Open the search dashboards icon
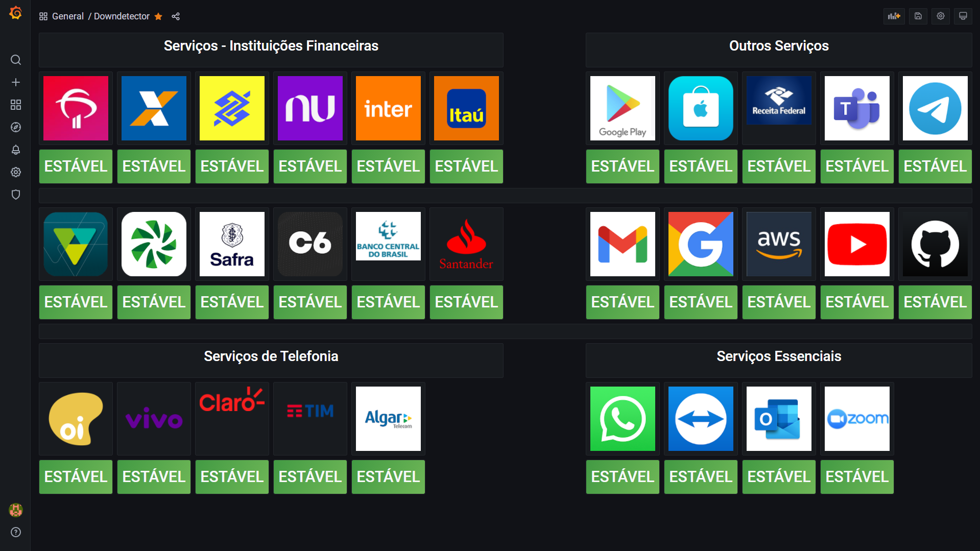 (x=16, y=60)
